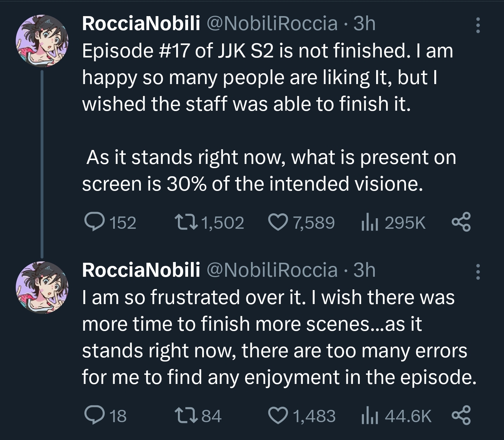Open RocciaNobili display name on second tweet

pyautogui.click(x=141, y=270)
